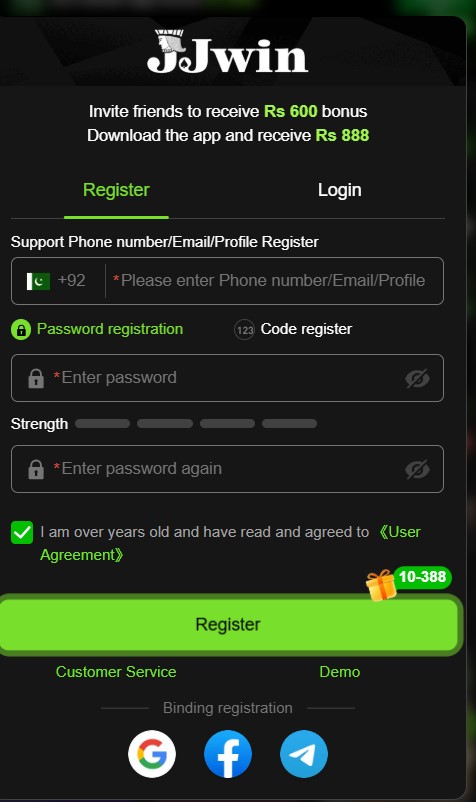Click the JJwin logo
Image resolution: width=476 pixels, height=802 pixels.
[x=228, y=51]
